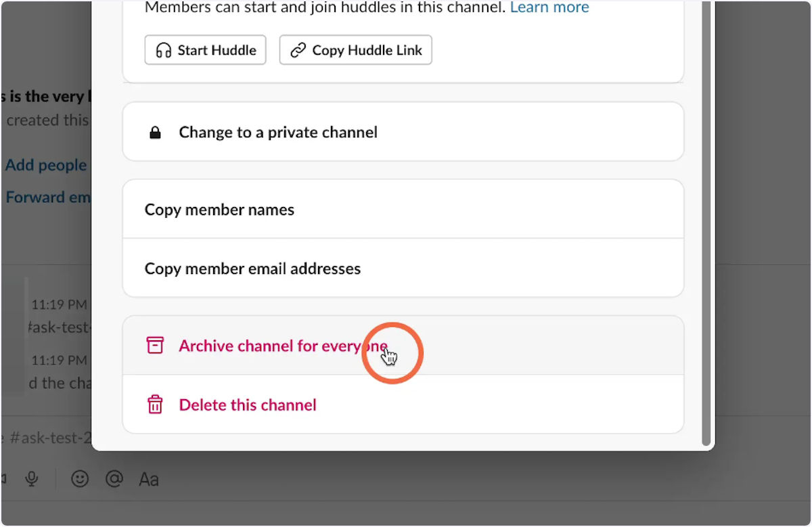Click the @ mention icon in composer
The height and width of the screenshot is (527, 812).
pyautogui.click(x=114, y=479)
